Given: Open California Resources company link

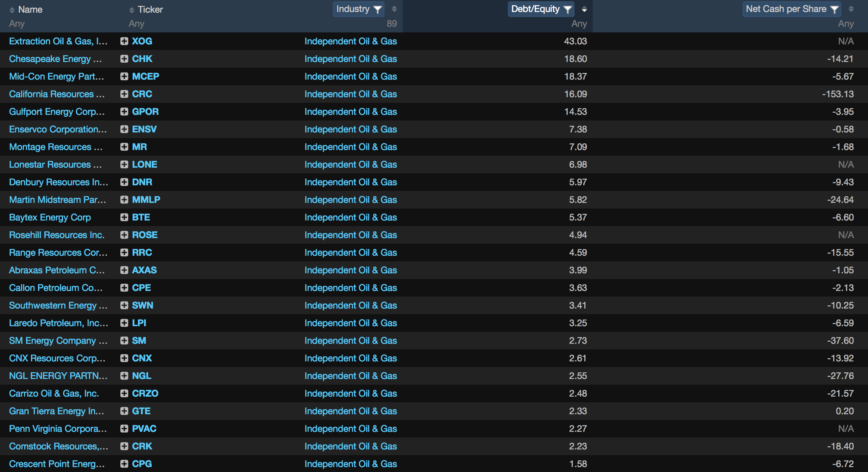Looking at the screenshot, I should coord(57,94).
